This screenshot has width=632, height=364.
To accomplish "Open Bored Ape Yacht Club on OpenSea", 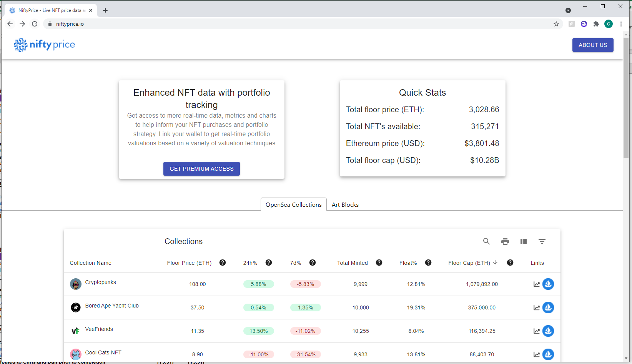I will click(x=549, y=307).
